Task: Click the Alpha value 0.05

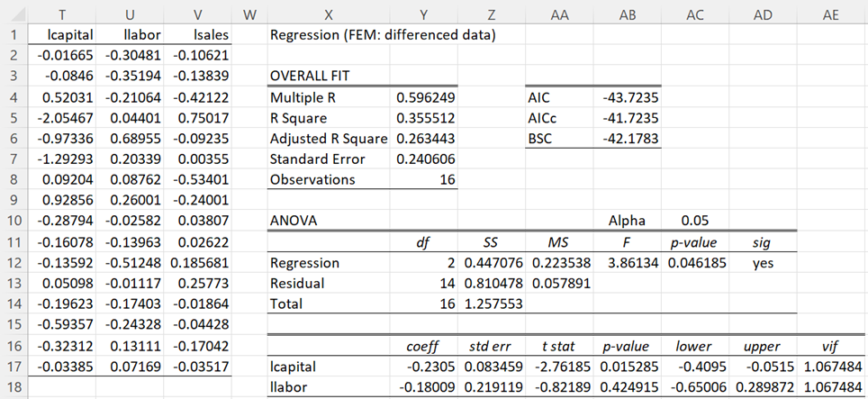Action: pos(695,221)
